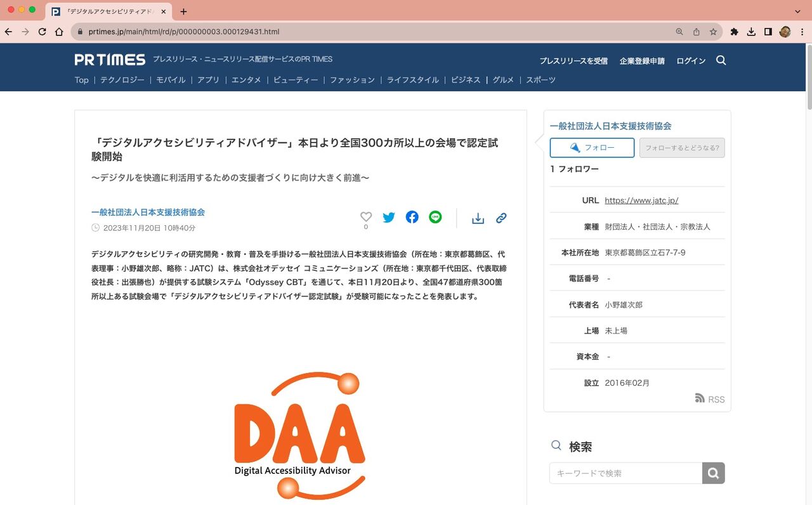Open site search magnifier in header
The width and height of the screenshot is (812, 505).
tap(721, 60)
